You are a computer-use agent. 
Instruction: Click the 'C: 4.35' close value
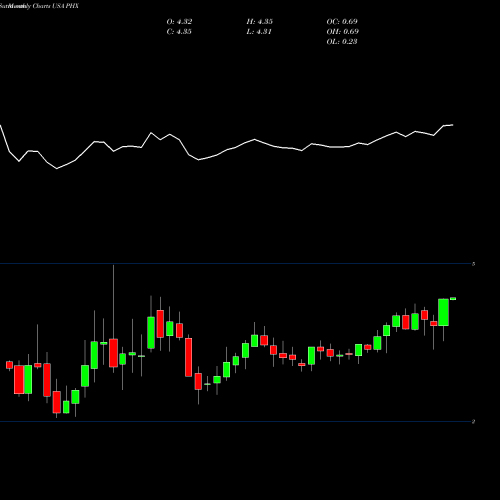(x=179, y=32)
